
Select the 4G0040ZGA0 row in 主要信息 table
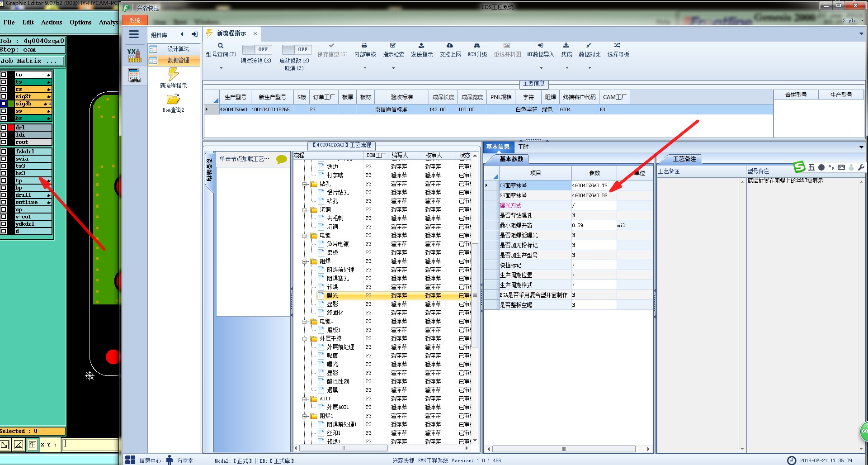(488, 109)
